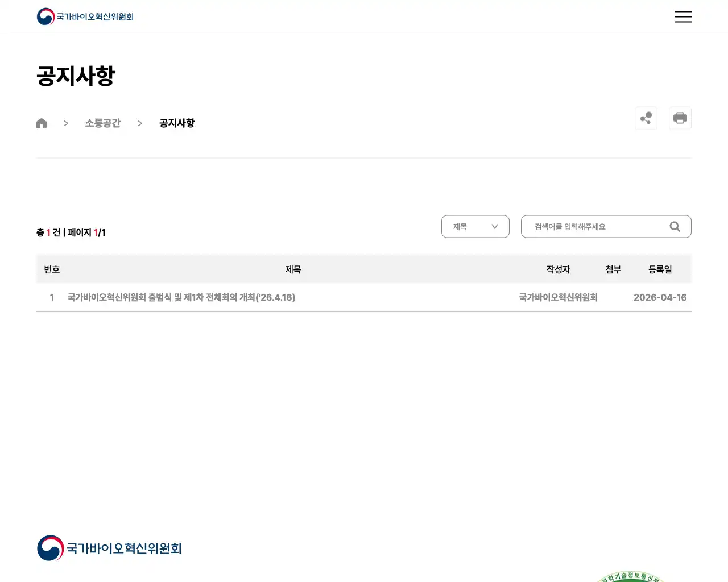This screenshot has height=582, width=728.
Task: Click the 작성자 column header
Action: [559, 269]
